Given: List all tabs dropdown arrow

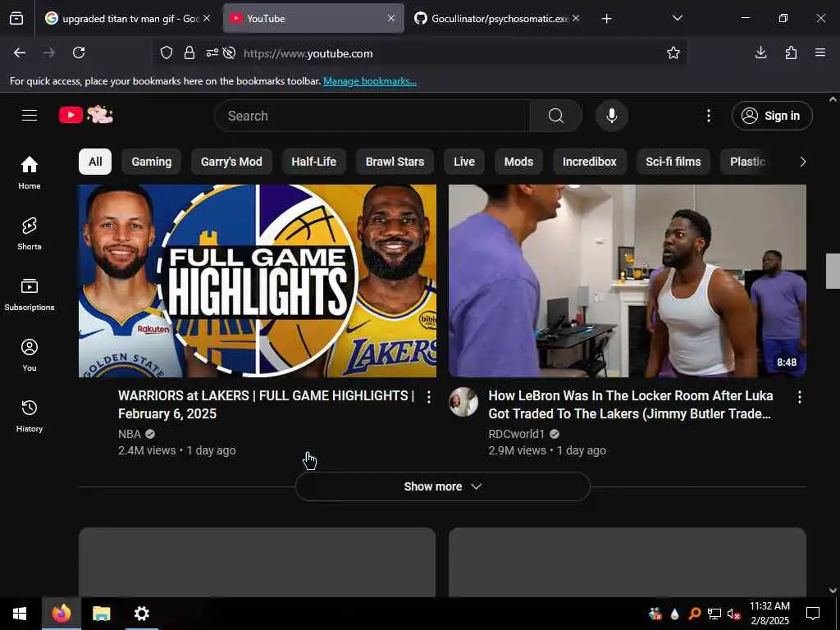Looking at the screenshot, I should click(x=677, y=18).
